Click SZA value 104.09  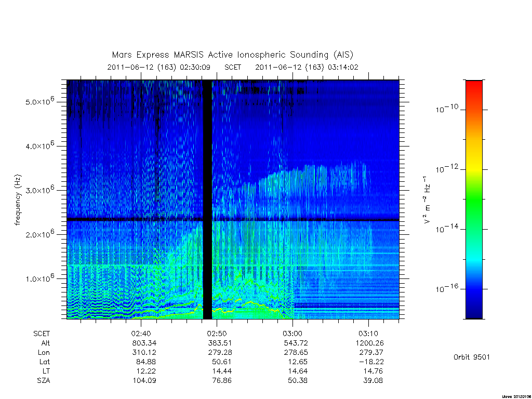click(x=144, y=381)
